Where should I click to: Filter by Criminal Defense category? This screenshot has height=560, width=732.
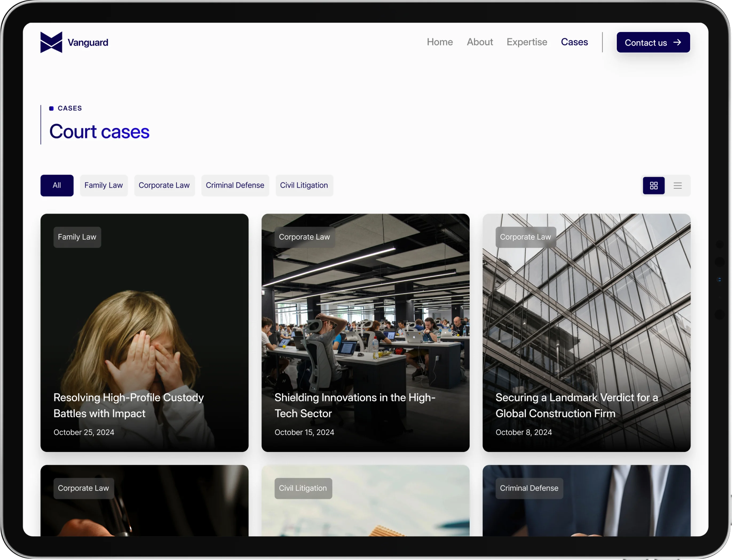pos(235,185)
